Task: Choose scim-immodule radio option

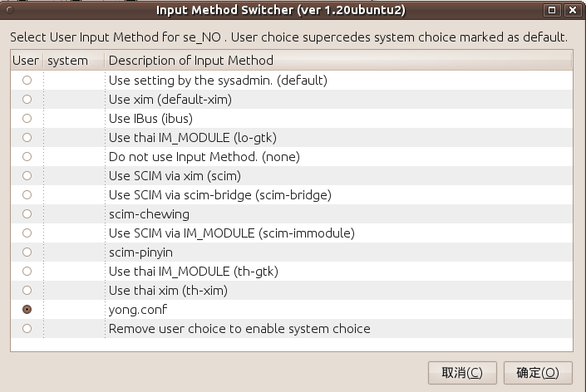Action: (27, 233)
